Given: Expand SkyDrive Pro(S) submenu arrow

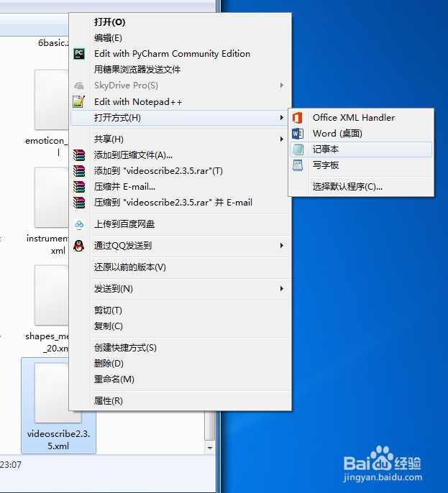Looking at the screenshot, I should tap(282, 86).
